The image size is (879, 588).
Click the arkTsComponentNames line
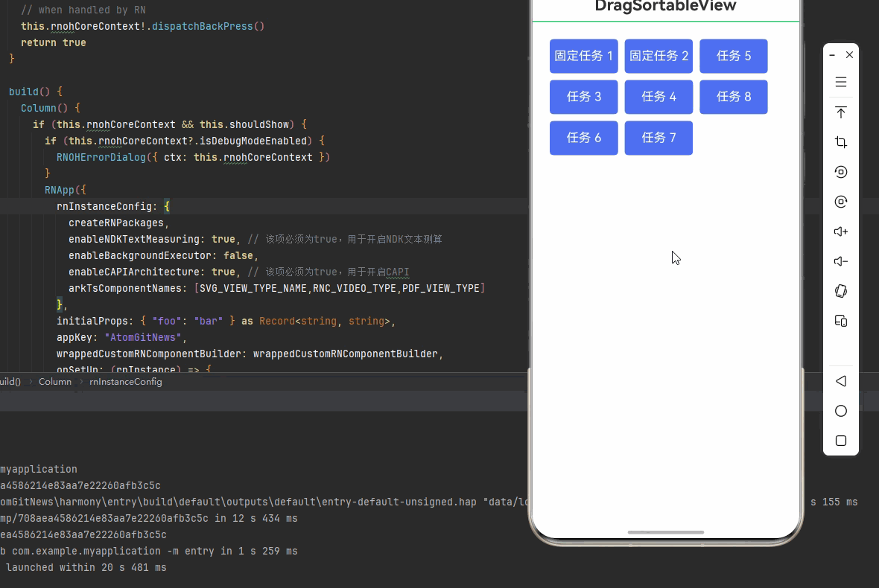coord(276,288)
